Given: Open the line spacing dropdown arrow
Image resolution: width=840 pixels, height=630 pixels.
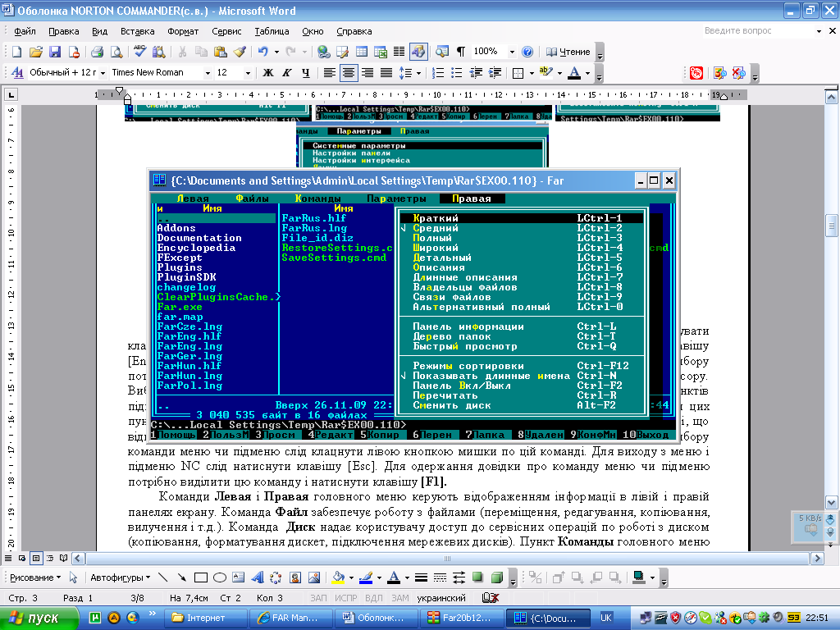Looking at the screenshot, I should tap(418, 72).
